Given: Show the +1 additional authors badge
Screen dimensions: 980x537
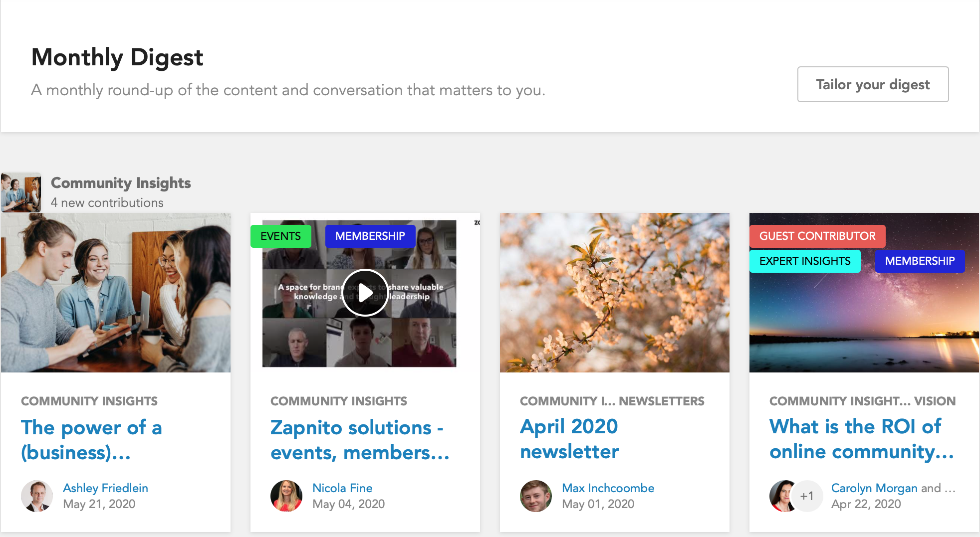Looking at the screenshot, I should pyautogui.click(x=807, y=496).
